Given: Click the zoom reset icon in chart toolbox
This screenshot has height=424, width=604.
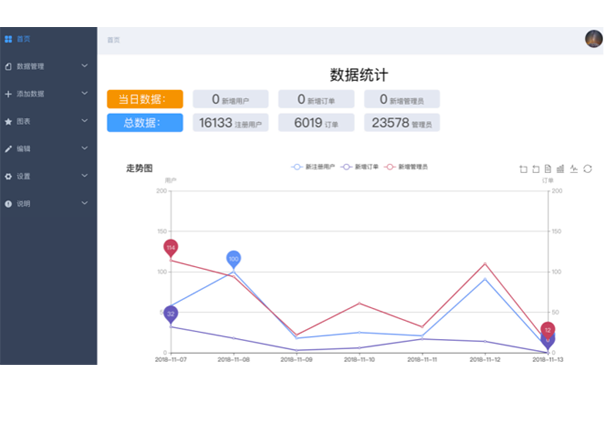Looking at the screenshot, I should click(x=536, y=168).
